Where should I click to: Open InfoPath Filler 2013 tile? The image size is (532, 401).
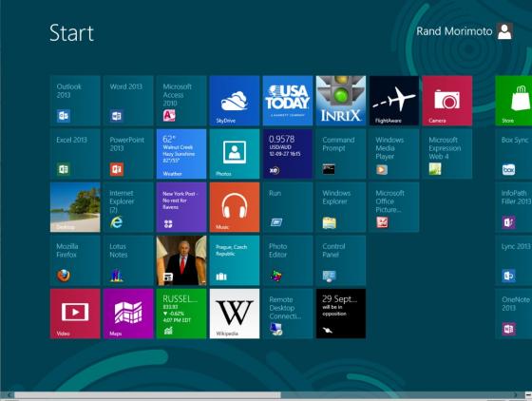(x=514, y=207)
